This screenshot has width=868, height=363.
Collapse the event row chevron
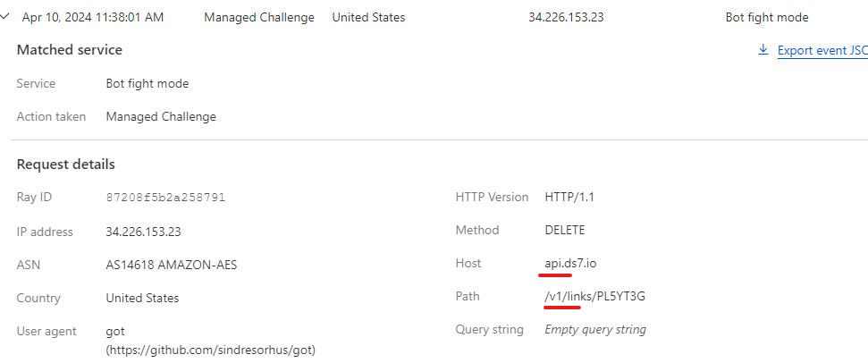tap(7, 17)
